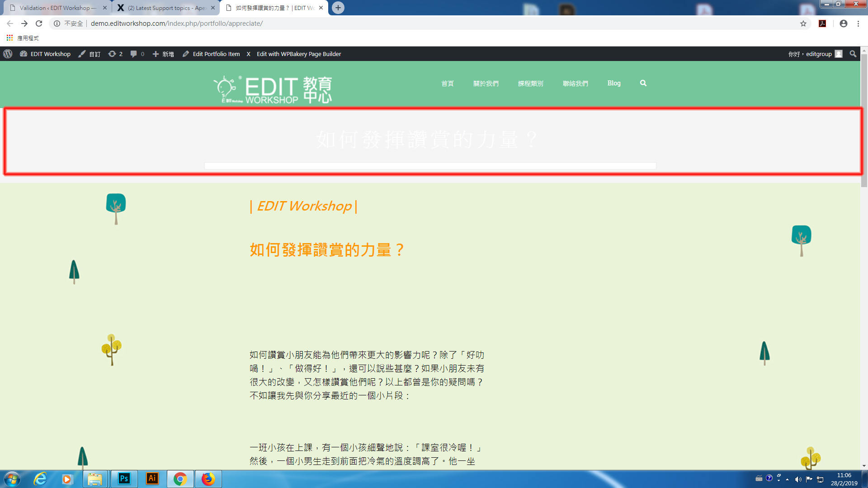The image size is (868, 488).
Task: Click the Blog navigation item
Action: (613, 83)
